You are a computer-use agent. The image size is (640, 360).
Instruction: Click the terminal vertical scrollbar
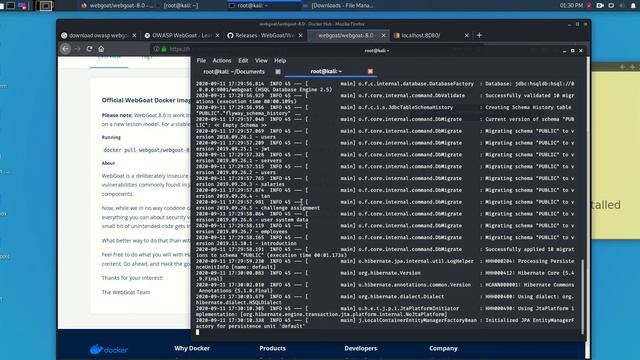click(x=582, y=297)
